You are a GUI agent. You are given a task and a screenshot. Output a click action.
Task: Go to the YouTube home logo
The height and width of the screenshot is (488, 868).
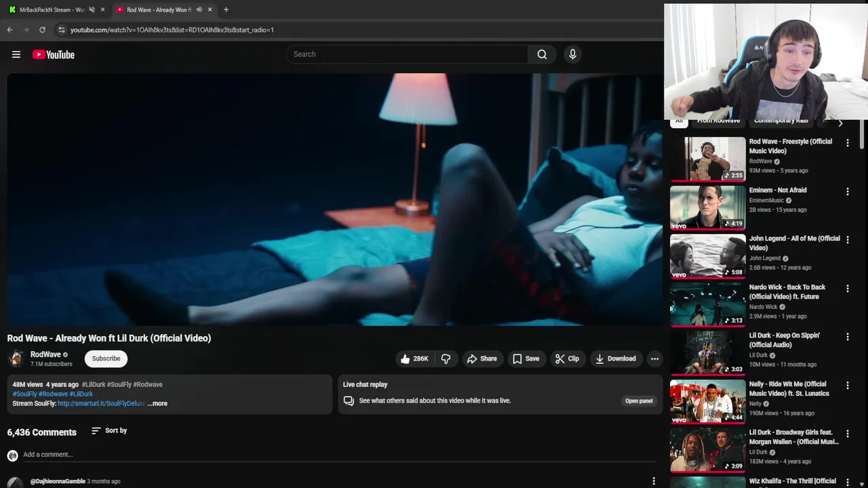[x=53, y=54]
